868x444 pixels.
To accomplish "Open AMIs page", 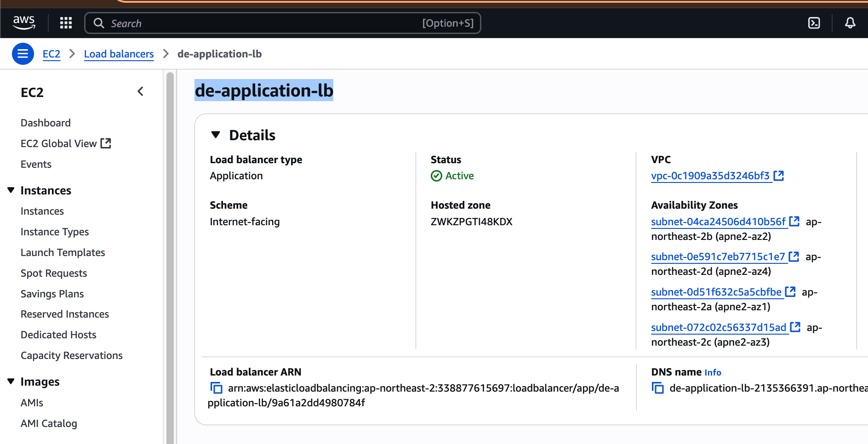I will [x=32, y=403].
